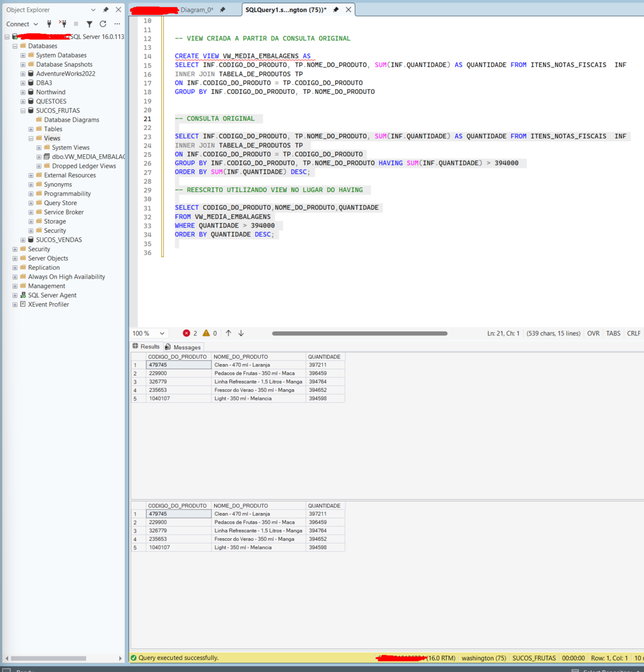Click the Disconnect plug icon

tap(62, 24)
